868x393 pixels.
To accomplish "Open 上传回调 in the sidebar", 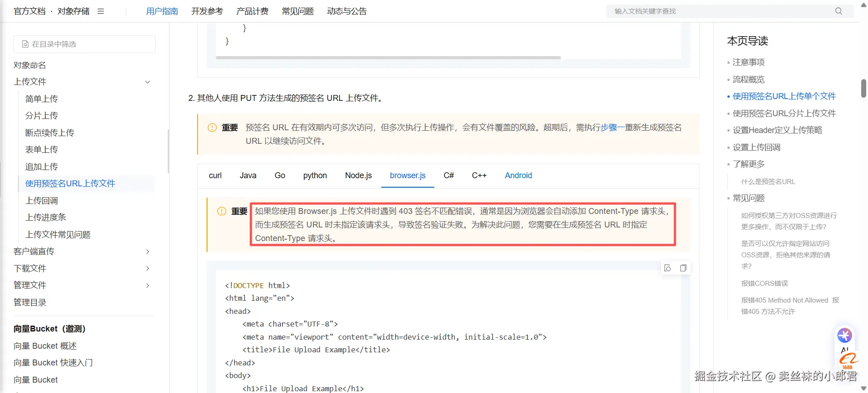I will click(x=42, y=201).
